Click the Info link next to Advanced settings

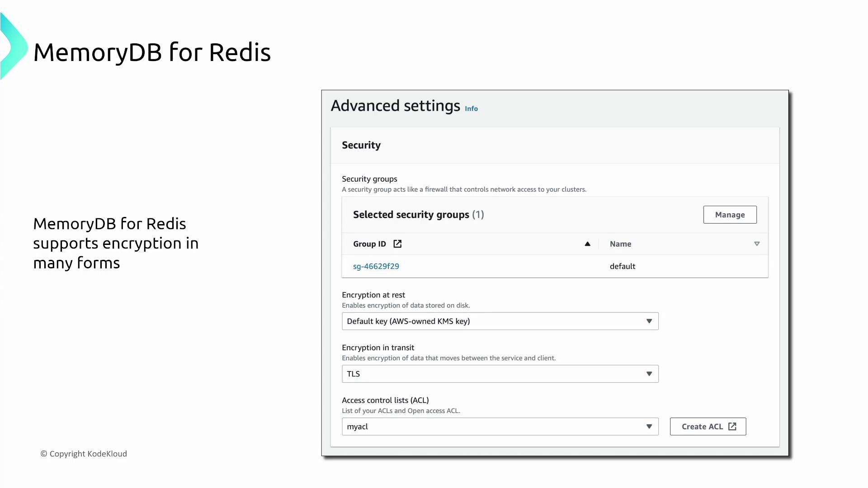tap(471, 109)
